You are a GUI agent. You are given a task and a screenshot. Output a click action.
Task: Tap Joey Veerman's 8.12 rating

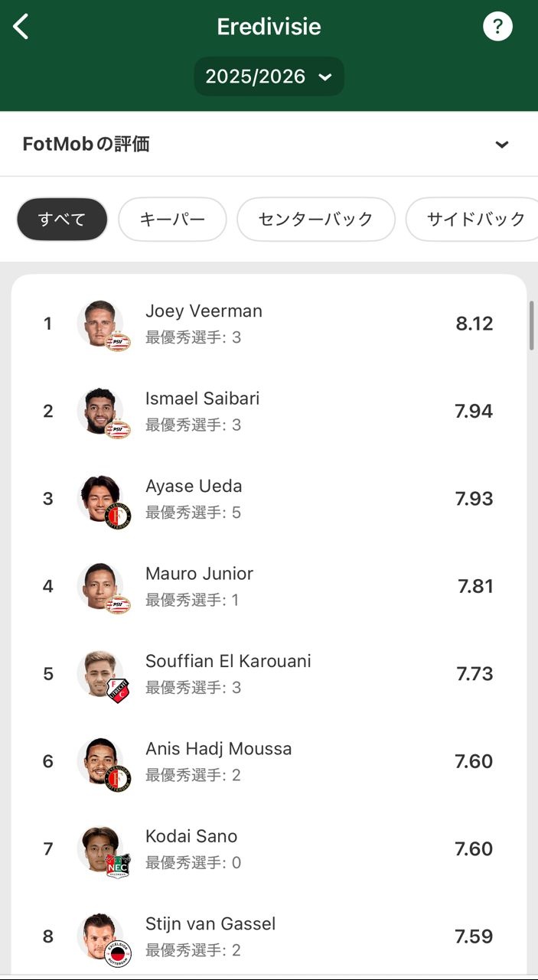[474, 324]
